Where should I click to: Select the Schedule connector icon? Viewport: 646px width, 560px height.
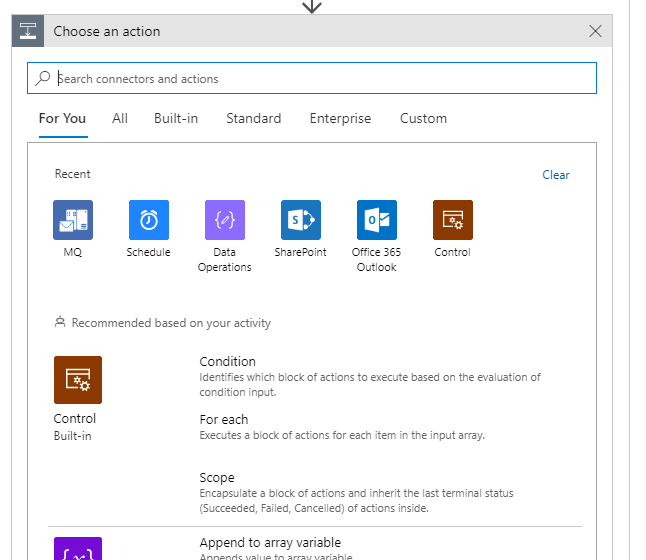tap(149, 220)
